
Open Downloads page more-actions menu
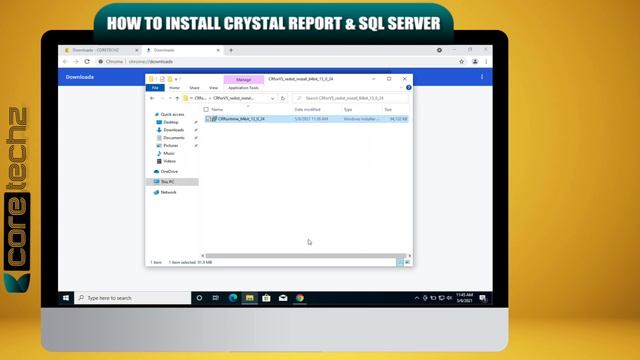[482, 77]
